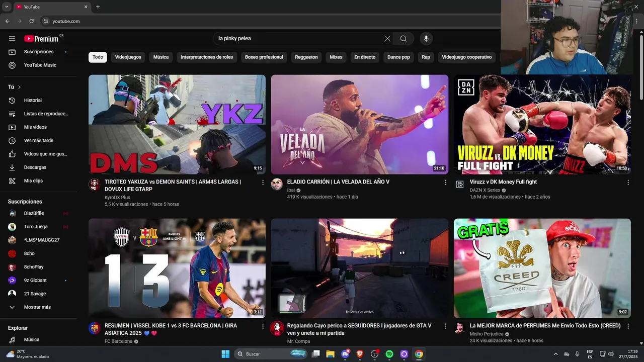
Task: Start voice search with the microphone icon
Action: point(426,39)
